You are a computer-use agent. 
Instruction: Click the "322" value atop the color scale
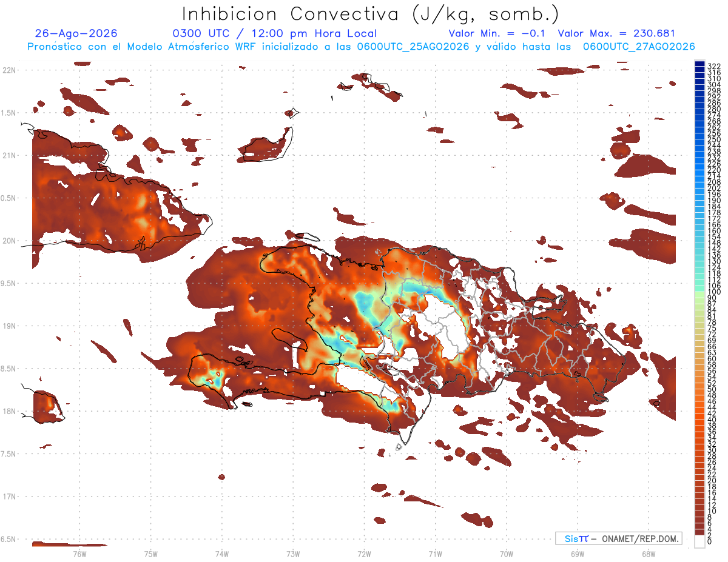713,65
